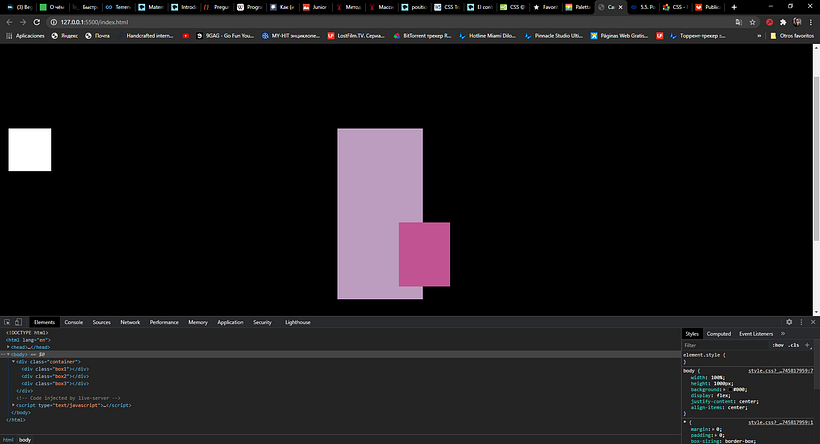Image resolution: width=820 pixels, height=444 pixels.
Task: Open the Extensions puzzle icon
Action: pyautogui.click(x=783, y=22)
